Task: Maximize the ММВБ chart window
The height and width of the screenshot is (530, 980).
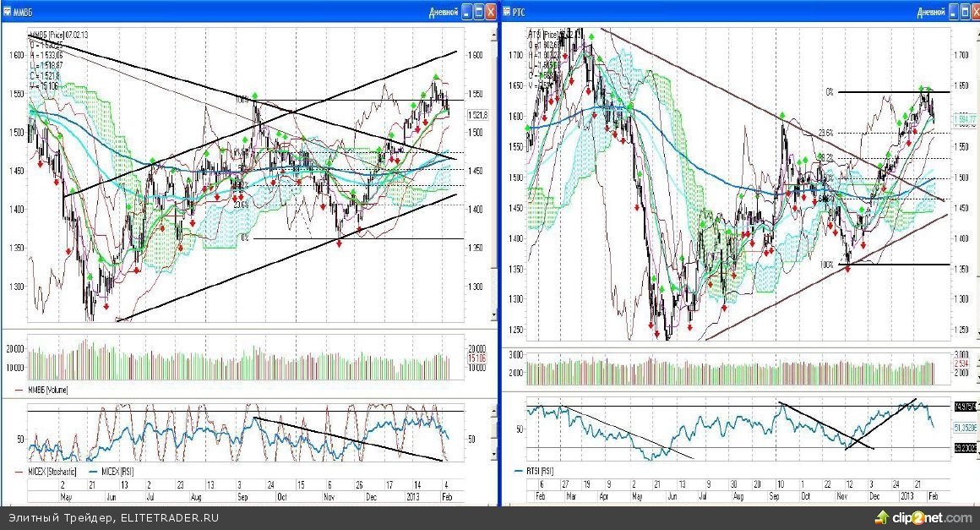Action: [478, 12]
